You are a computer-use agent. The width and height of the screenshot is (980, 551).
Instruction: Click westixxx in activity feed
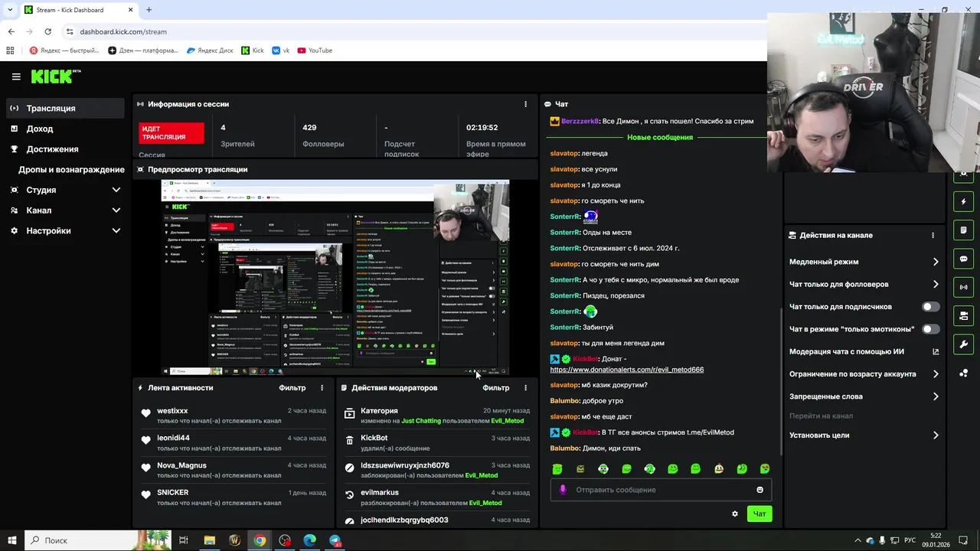(172, 411)
